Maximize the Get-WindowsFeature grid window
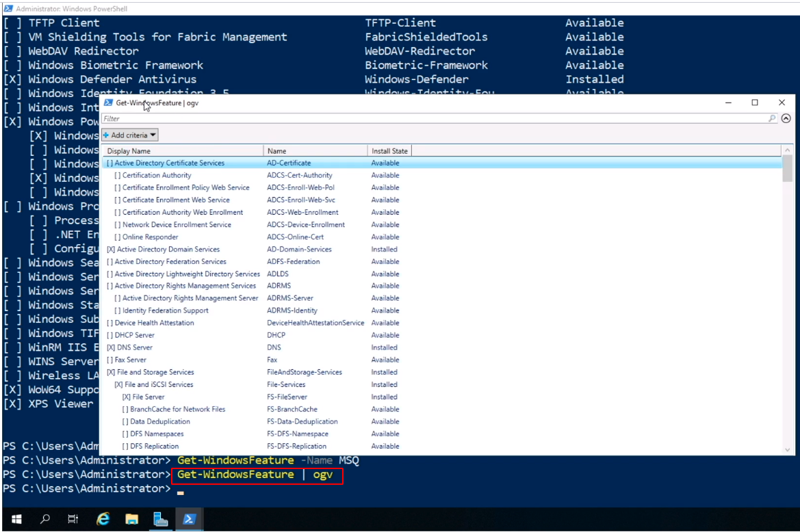 [755, 103]
